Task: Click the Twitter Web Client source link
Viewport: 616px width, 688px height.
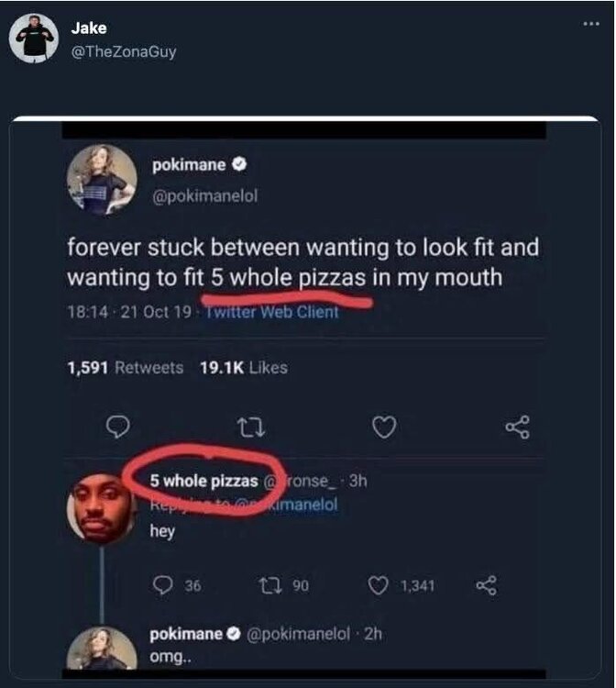Action: (x=270, y=312)
